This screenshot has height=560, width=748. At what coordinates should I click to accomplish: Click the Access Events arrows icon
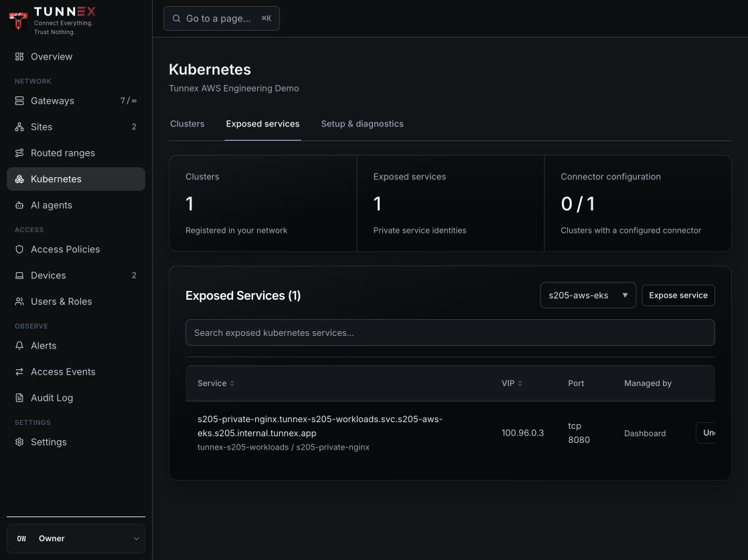click(19, 372)
